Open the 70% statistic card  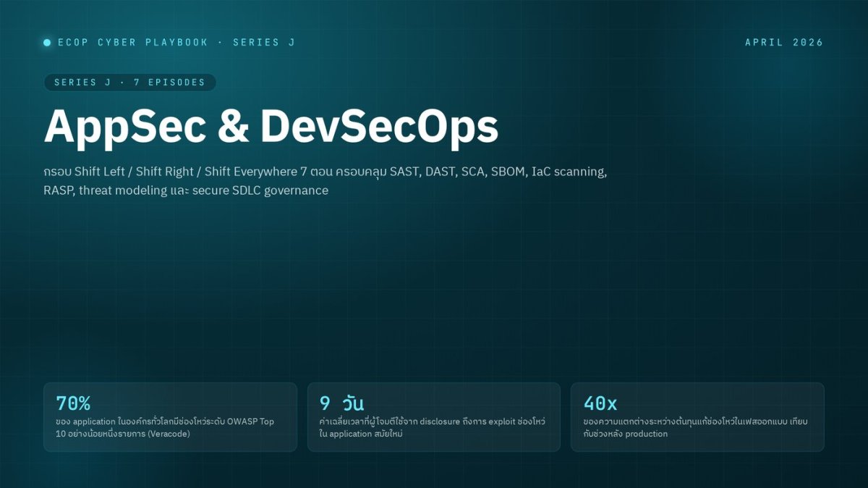(x=170, y=417)
